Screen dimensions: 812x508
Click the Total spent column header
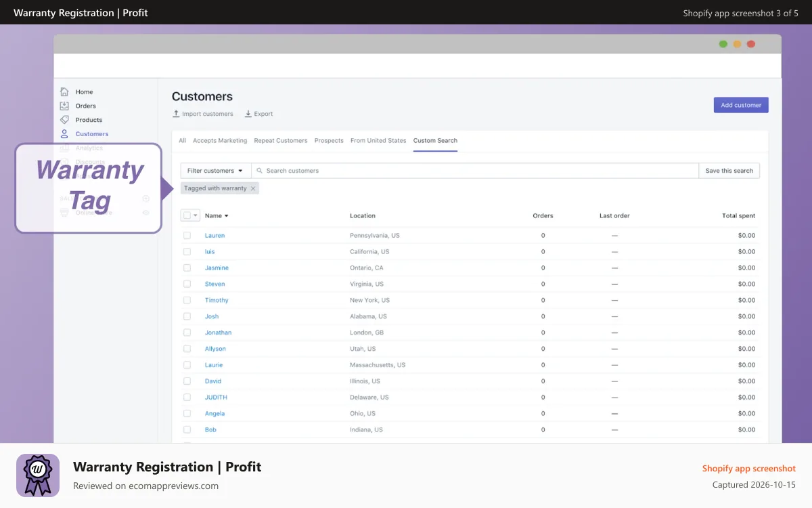[x=739, y=216]
